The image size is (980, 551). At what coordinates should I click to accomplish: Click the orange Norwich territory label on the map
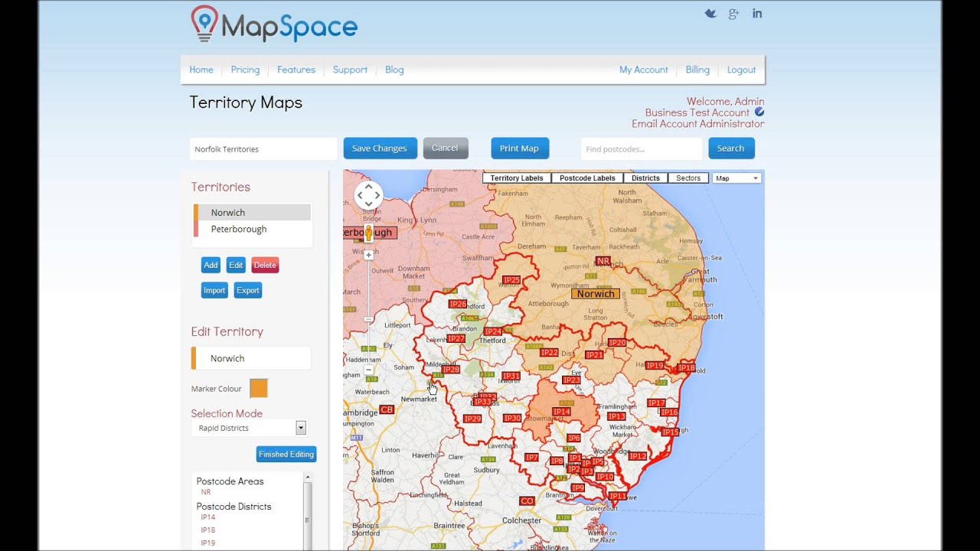click(x=596, y=294)
